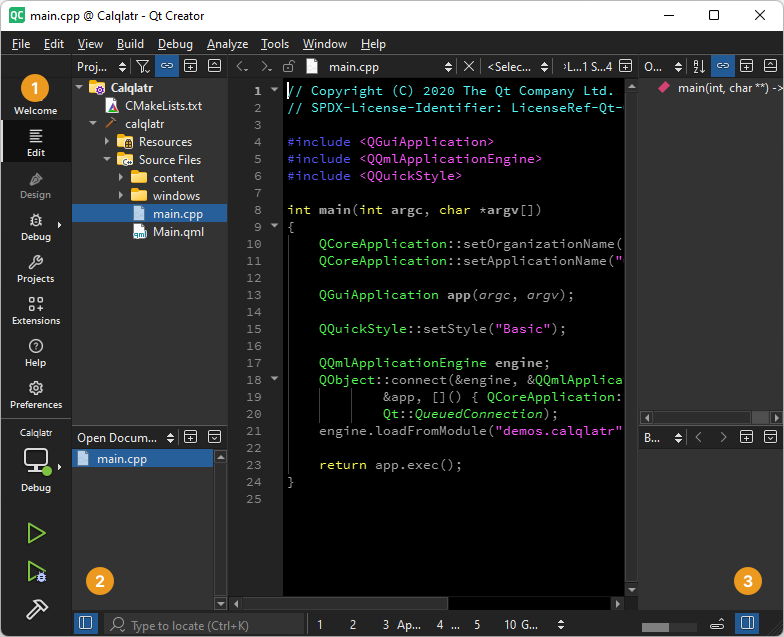Open the O... outline view selector dropdown

662,66
